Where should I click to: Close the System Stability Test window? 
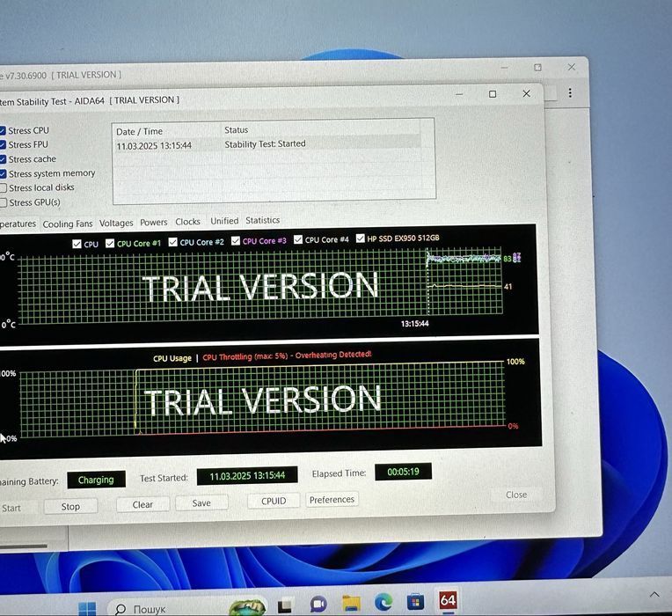click(x=526, y=93)
